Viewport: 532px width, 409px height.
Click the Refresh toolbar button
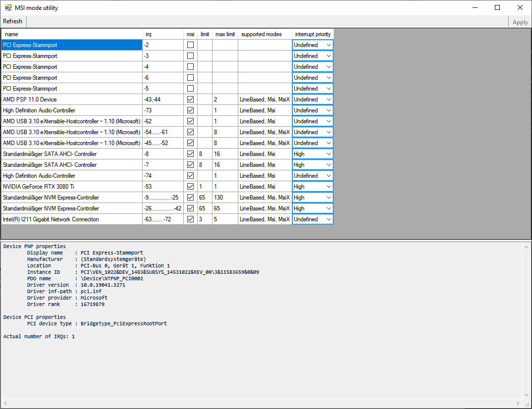[12, 21]
